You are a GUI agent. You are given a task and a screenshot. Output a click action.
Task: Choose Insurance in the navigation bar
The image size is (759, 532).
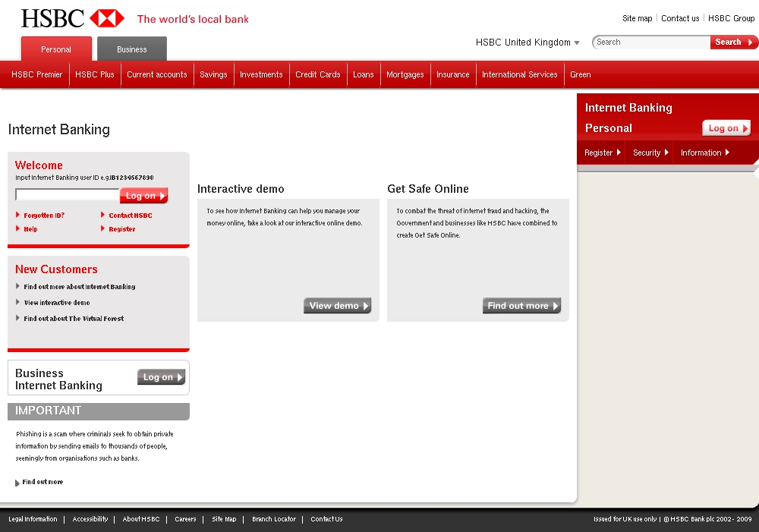(x=453, y=74)
